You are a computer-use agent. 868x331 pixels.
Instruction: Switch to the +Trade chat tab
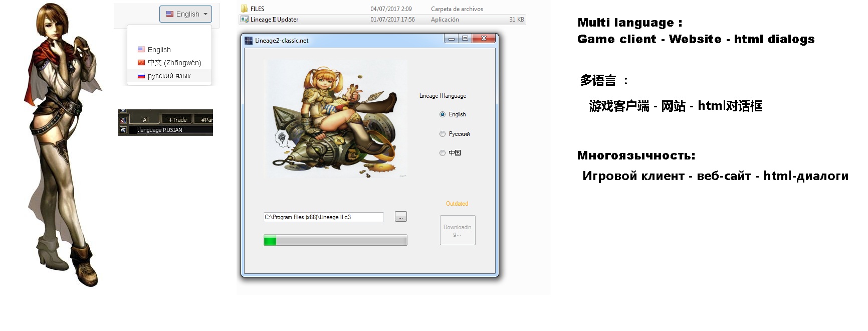177,120
